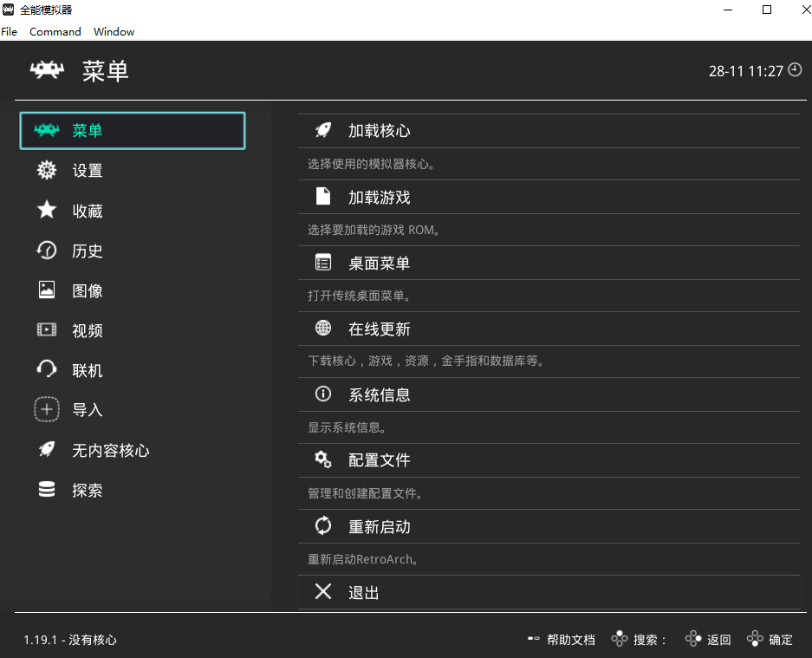
Task: Click the info icon for 系统信息
Action: [x=323, y=394]
